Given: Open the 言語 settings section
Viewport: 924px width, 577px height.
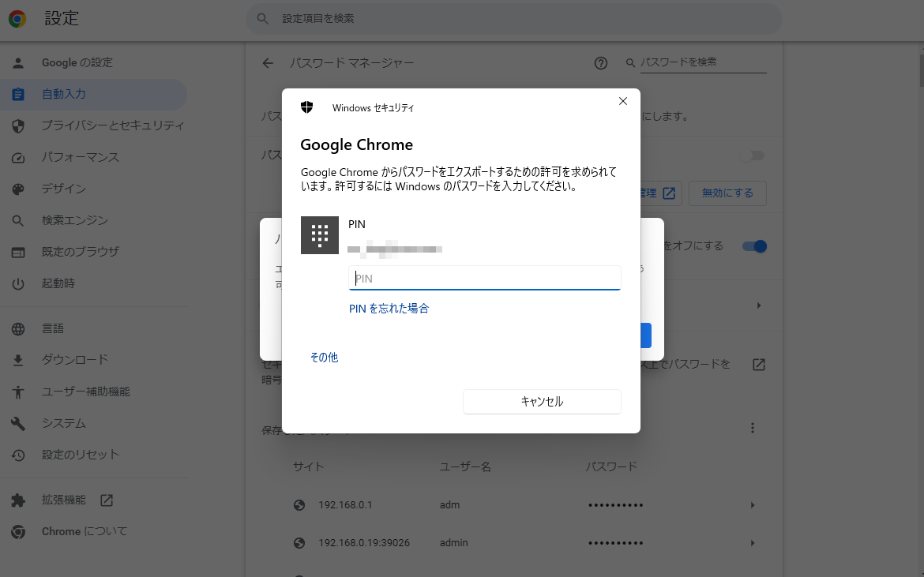Looking at the screenshot, I should pyautogui.click(x=94, y=329).
